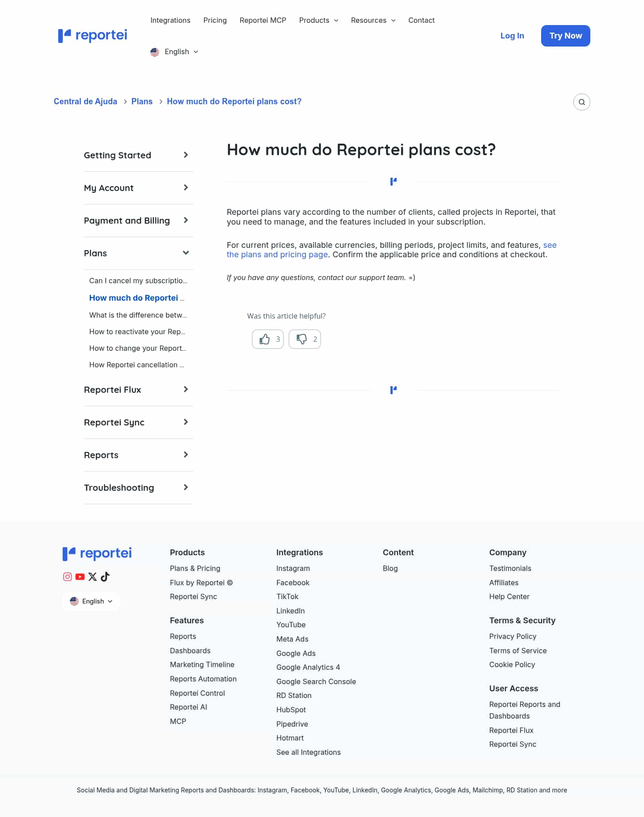Give the article a thumbs up

[x=268, y=339]
